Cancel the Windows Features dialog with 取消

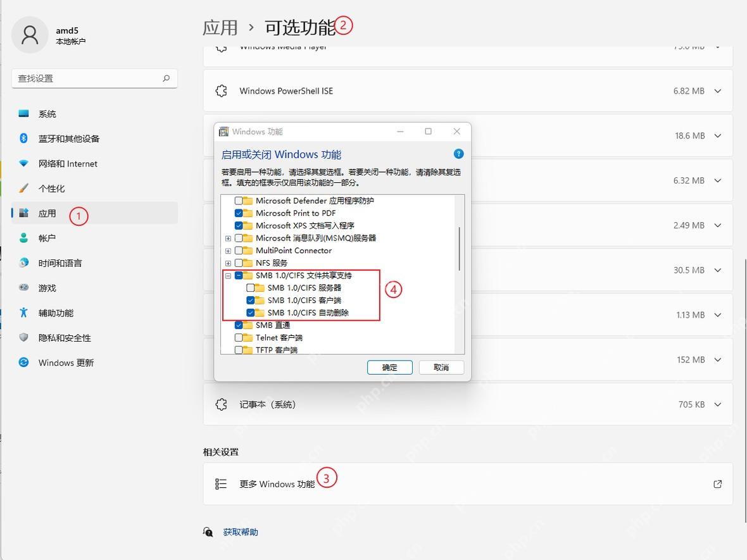coord(441,367)
